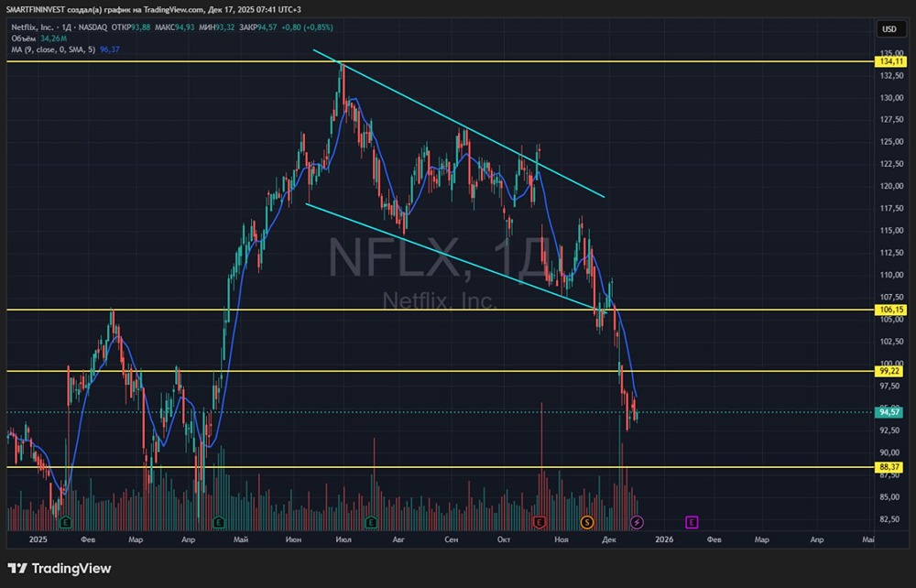The width and height of the screenshot is (916, 588).
Task: Click the 115,00 price axis label
Action: point(891,231)
